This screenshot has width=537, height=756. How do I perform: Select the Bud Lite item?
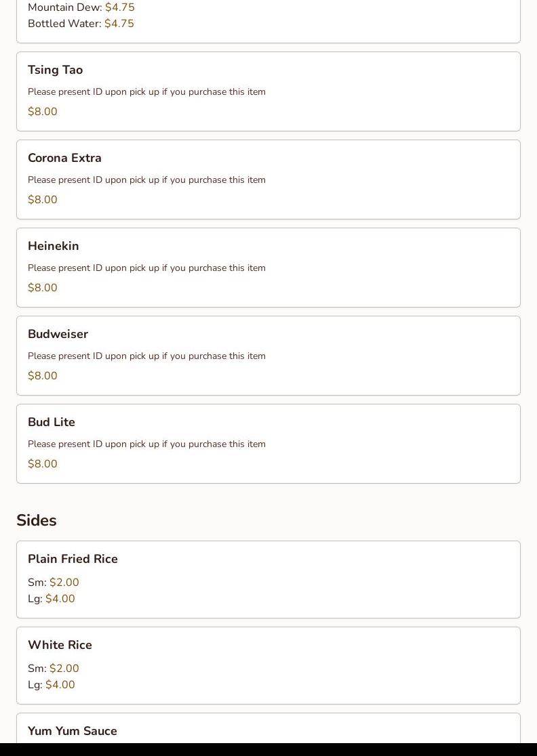click(52, 423)
